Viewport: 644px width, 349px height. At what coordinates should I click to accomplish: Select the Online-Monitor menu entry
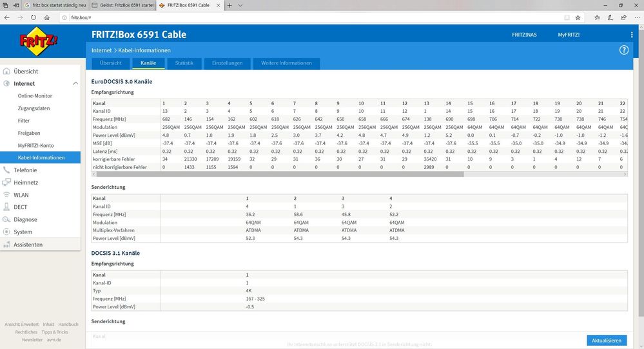click(x=35, y=95)
